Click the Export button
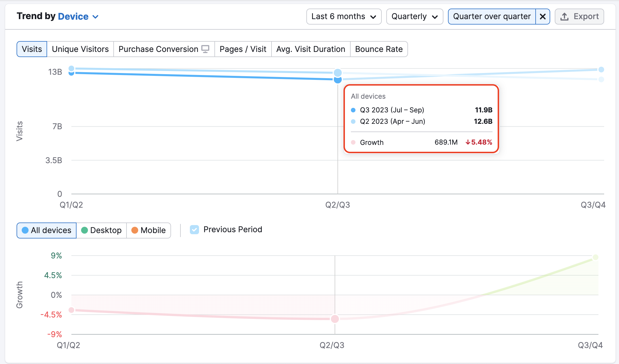The image size is (619, 364). pyautogui.click(x=579, y=17)
